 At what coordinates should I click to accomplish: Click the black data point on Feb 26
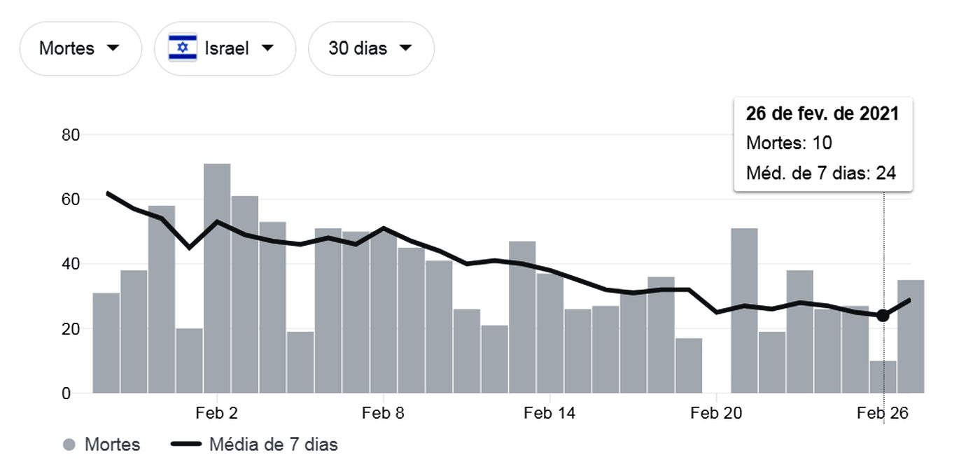tap(883, 316)
